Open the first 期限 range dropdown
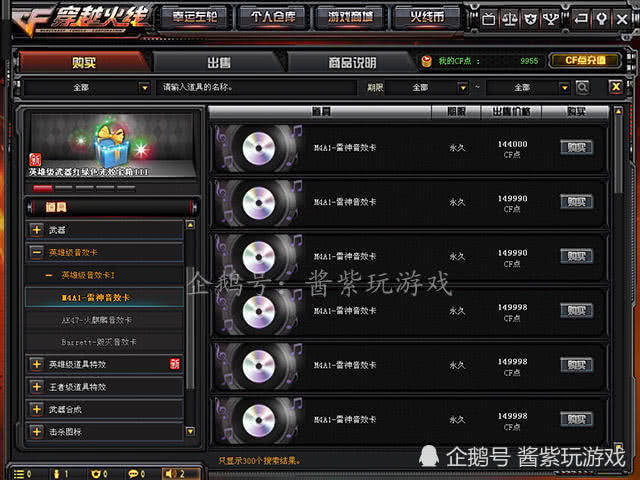 [462, 87]
